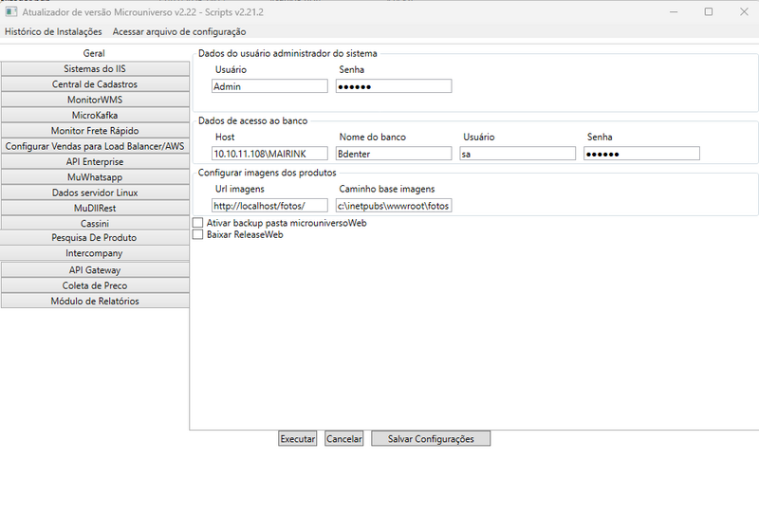This screenshot has width=759, height=532.
Task: Click Salvar Configurações button
Action: pos(430,439)
